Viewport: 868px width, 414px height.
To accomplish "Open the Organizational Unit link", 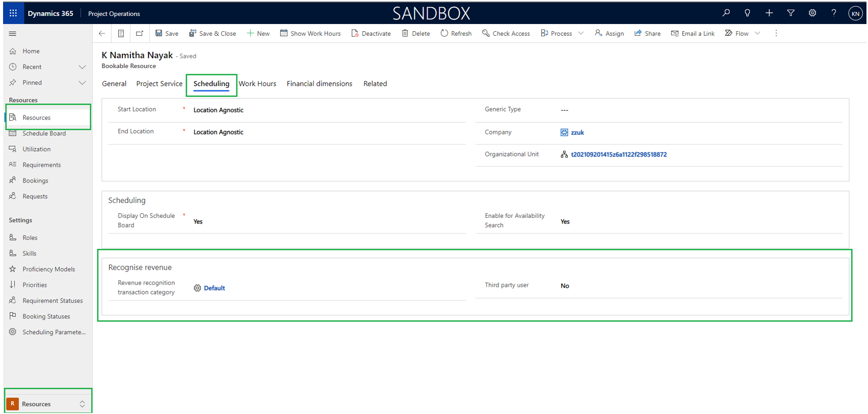I will (618, 154).
